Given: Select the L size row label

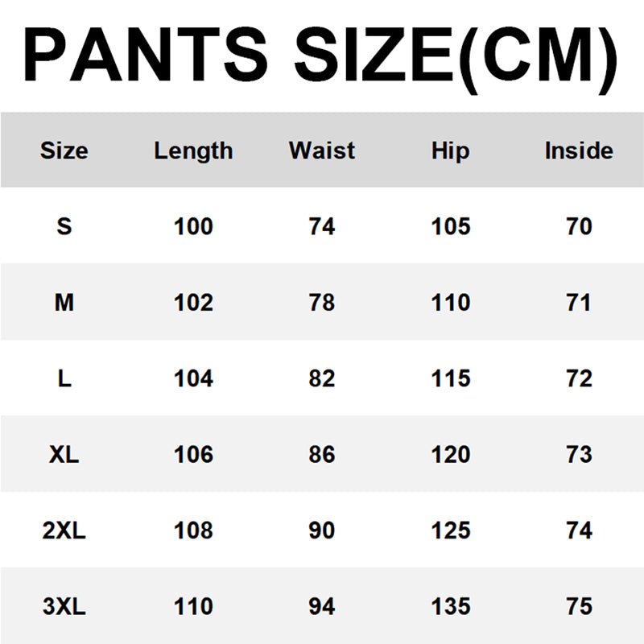Looking at the screenshot, I should tap(64, 378).
